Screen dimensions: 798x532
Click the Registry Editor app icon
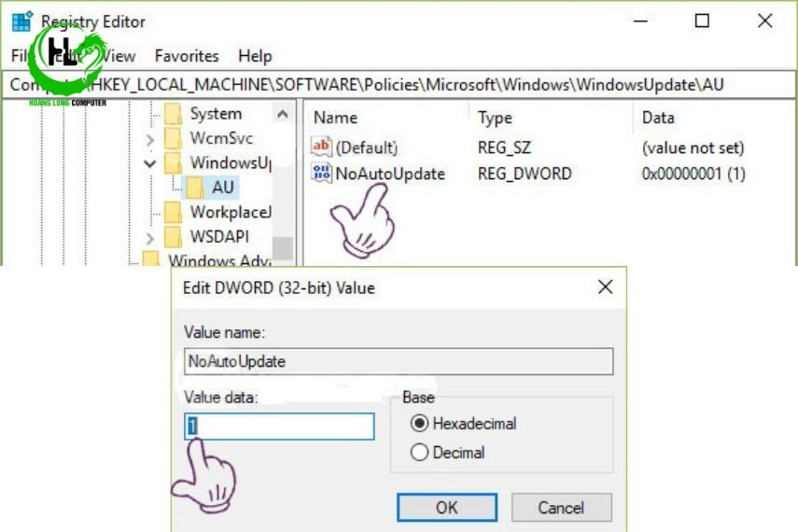pyautogui.click(x=21, y=21)
